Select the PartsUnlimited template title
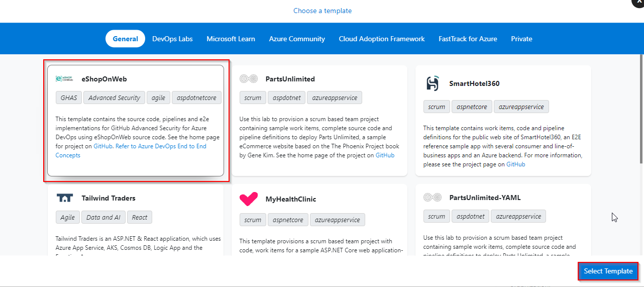The image size is (644, 287). tap(290, 79)
